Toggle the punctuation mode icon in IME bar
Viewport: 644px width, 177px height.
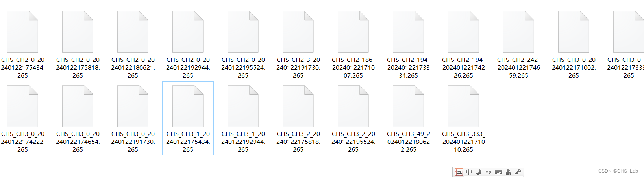(489, 172)
